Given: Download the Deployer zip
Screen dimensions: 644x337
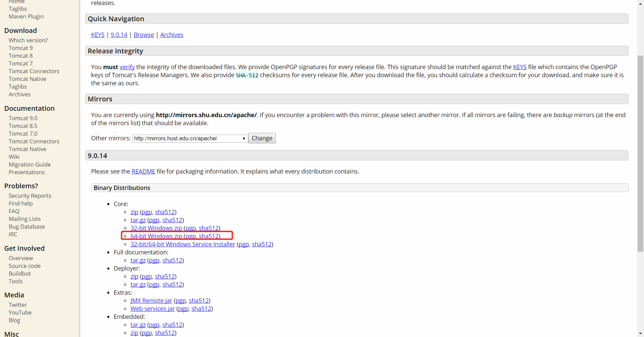Looking at the screenshot, I should (134, 277).
